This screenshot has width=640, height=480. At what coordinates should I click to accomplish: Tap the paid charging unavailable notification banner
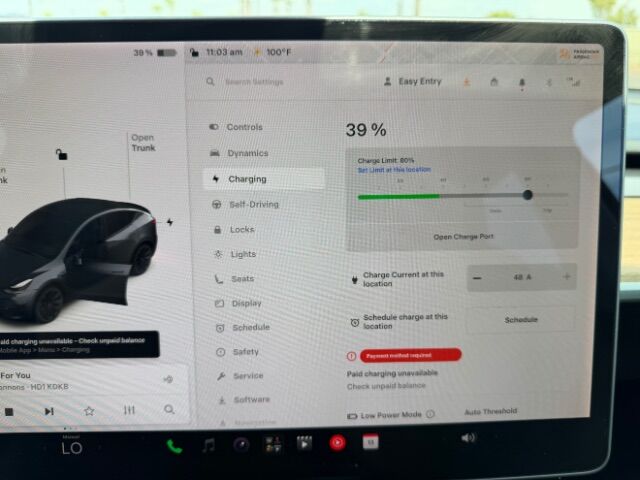coord(78,345)
